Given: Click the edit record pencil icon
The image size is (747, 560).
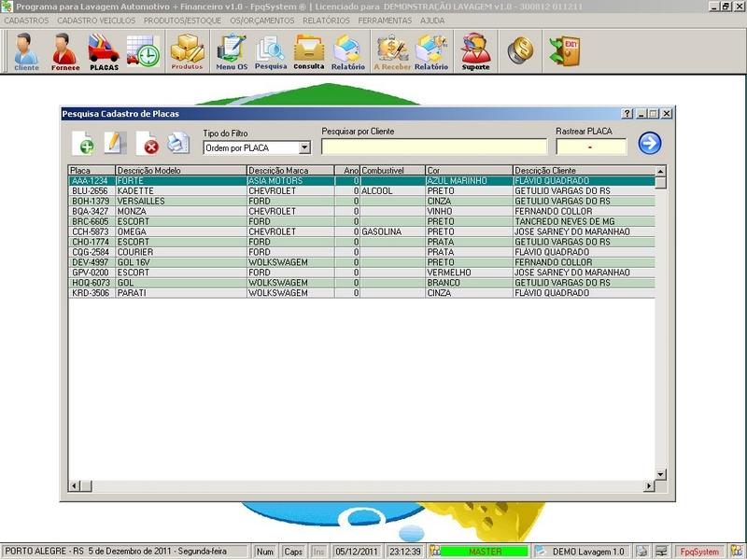Looking at the screenshot, I should click(114, 143).
